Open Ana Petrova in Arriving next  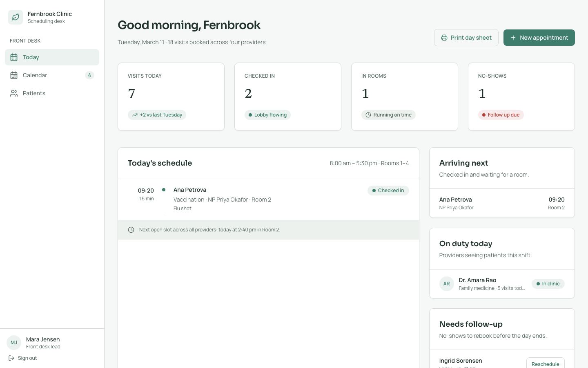coord(502,203)
